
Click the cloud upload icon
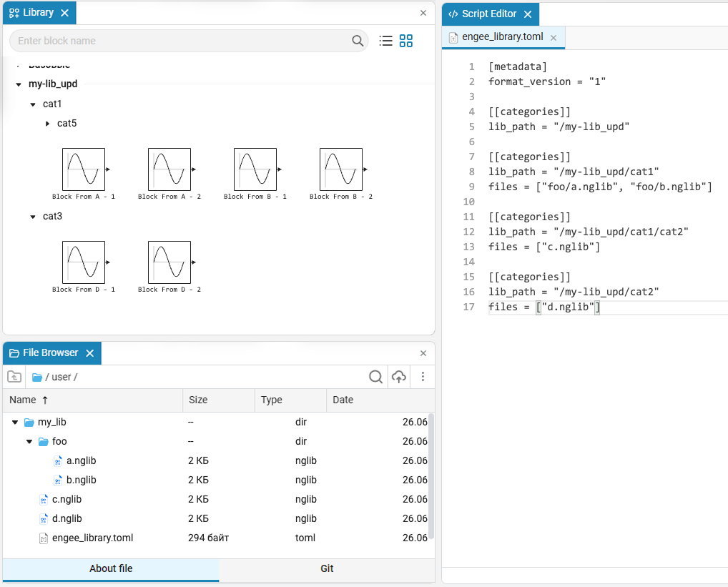[399, 377]
